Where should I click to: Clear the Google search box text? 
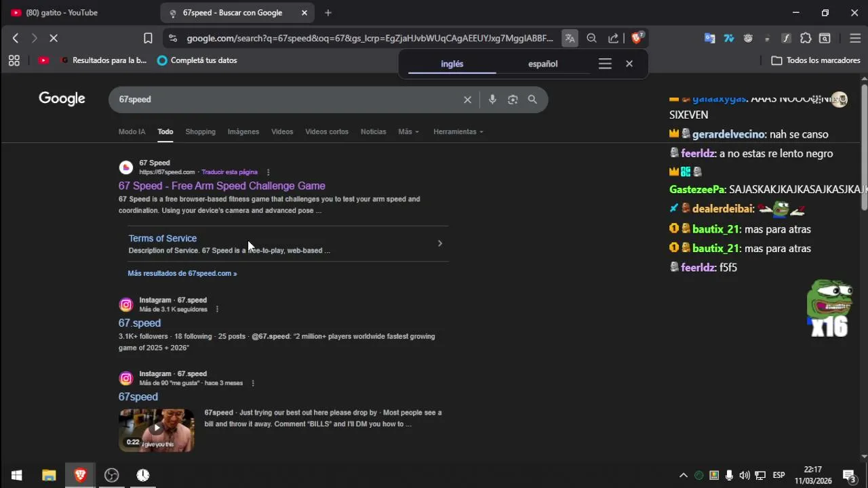pos(467,100)
